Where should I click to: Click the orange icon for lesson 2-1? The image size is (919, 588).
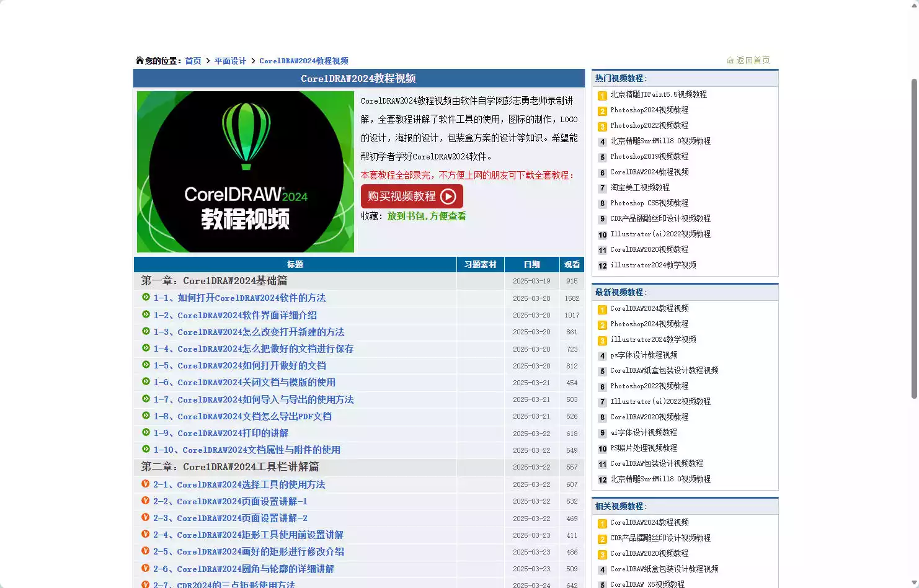click(146, 484)
